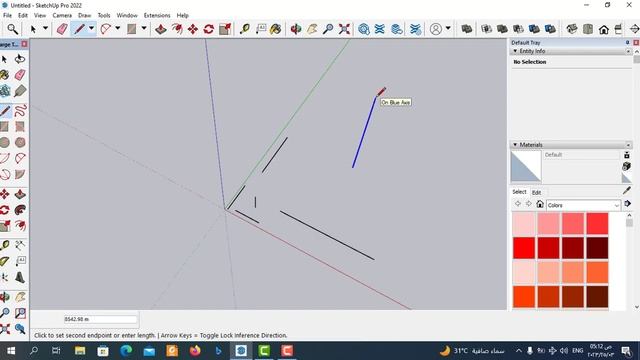This screenshot has width=640, height=360.
Task: Open the Rectangle shape dropdown arrow
Action: [144, 29]
